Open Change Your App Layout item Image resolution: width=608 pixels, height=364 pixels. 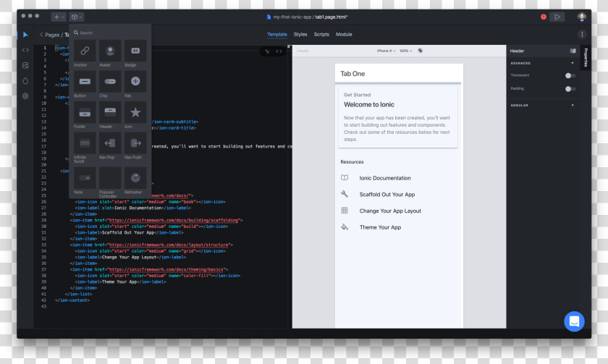[399, 211]
